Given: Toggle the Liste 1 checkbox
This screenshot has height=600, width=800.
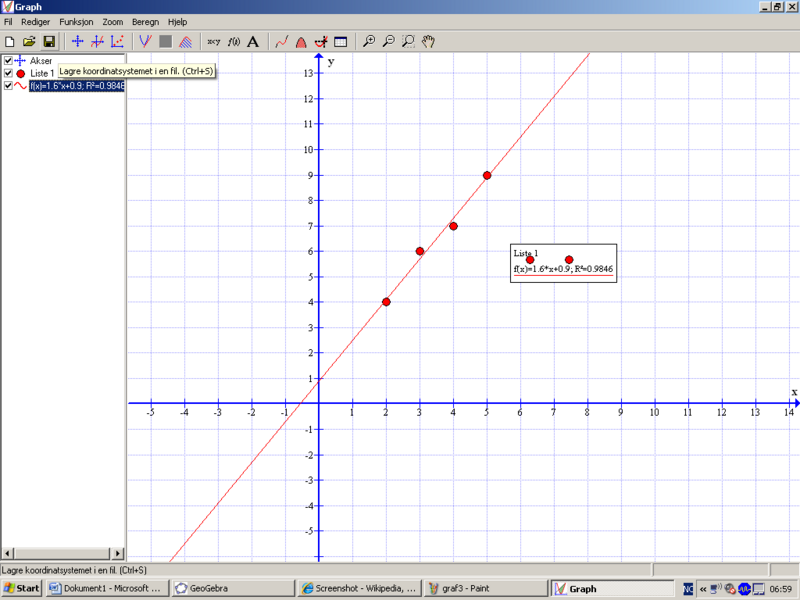Looking at the screenshot, I should pos(8,73).
